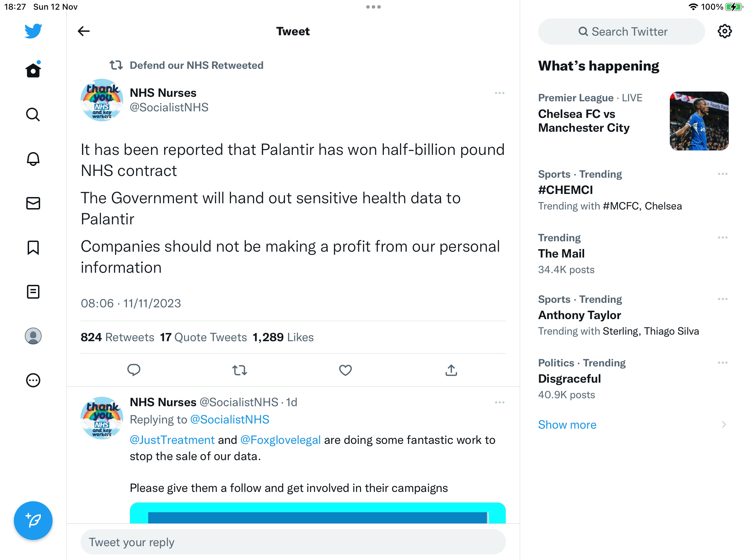The height and width of the screenshot is (560, 747).
Task: Go back using the arrow icon
Action: [x=84, y=31]
